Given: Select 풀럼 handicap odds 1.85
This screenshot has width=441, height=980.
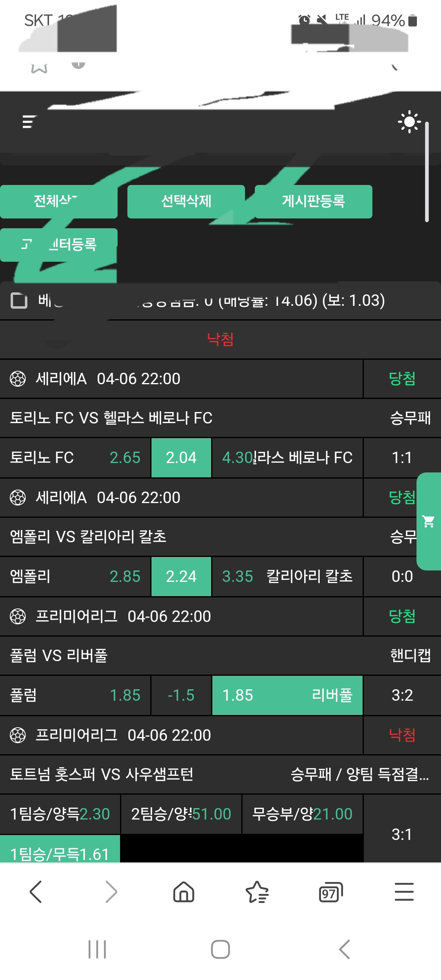Looking at the screenshot, I should tap(75, 695).
